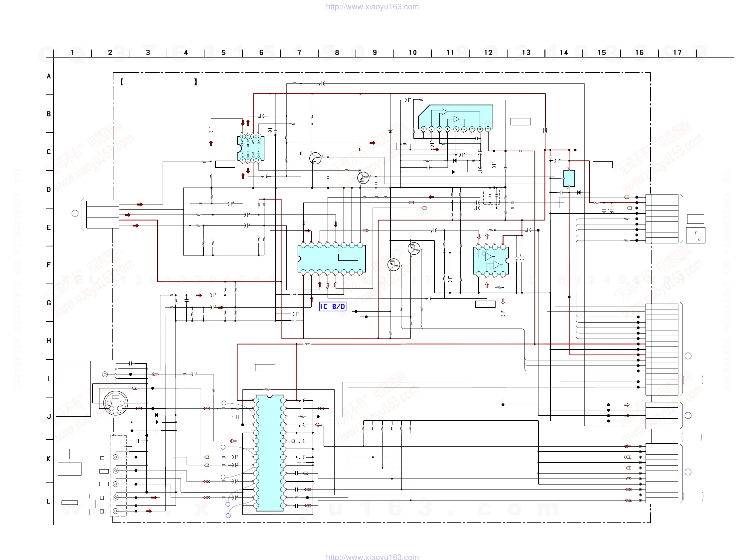Click grid row label 'D'
Image resolution: width=745 pixels, height=560 pixels.
point(49,190)
